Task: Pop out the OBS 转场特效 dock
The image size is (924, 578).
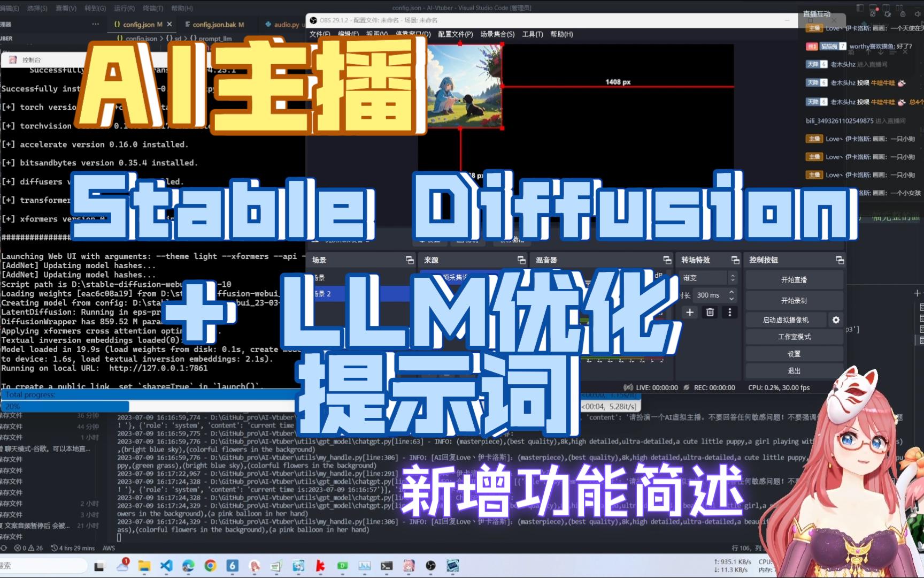Action: pyautogui.click(x=735, y=260)
